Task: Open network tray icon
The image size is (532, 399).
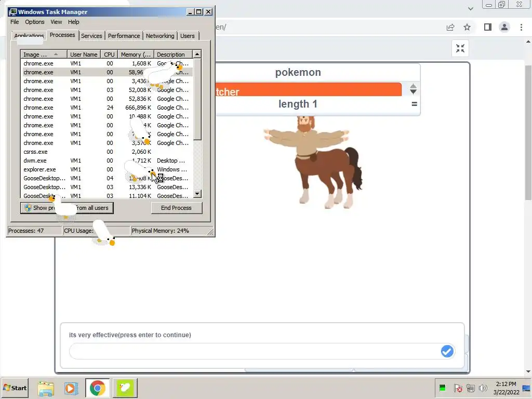Action: click(471, 388)
